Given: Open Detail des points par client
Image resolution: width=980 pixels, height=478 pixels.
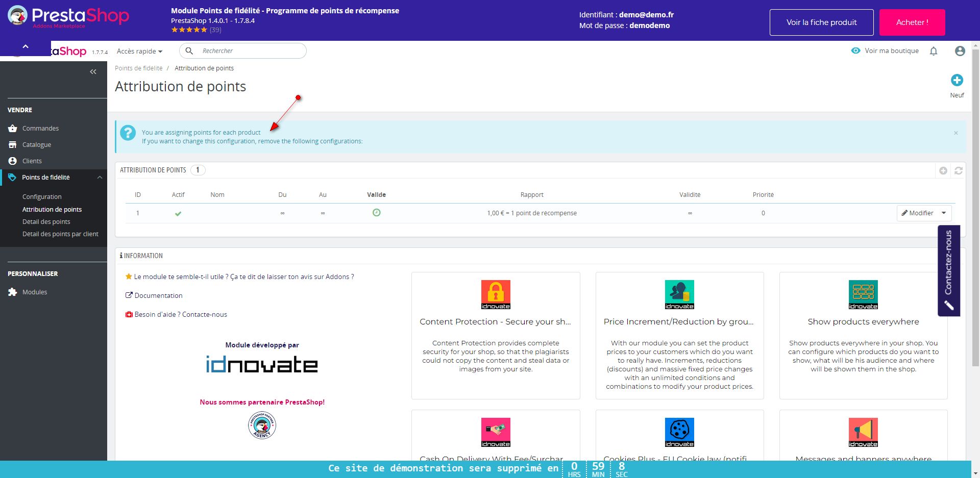Looking at the screenshot, I should tap(60, 234).
